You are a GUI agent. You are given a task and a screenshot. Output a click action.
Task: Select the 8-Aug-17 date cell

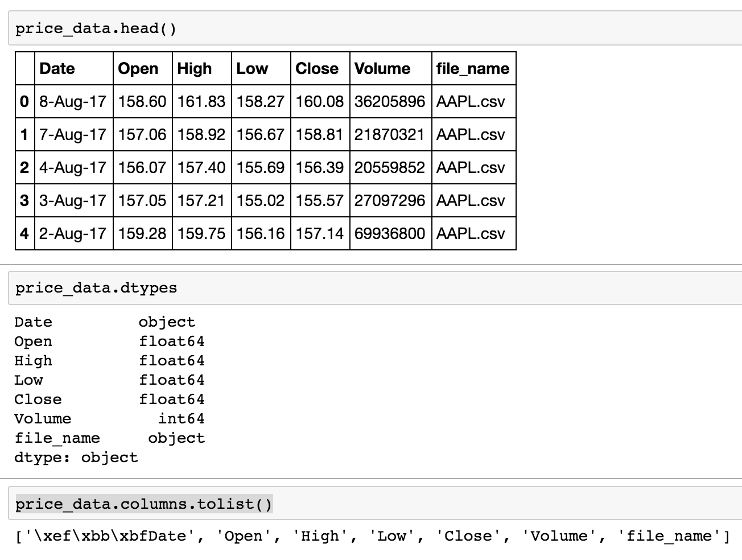click(x=73, y=102)
